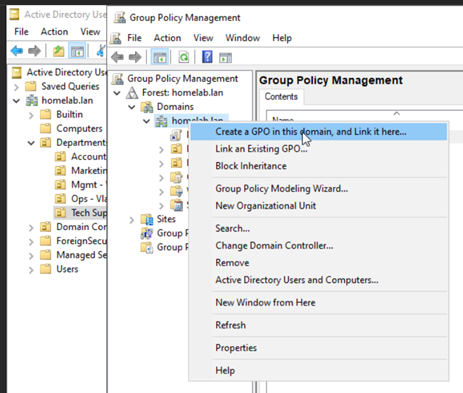Screen dimensions: 463x393
Task: Open Action menu in Group Policy Management
Action: click(167, 38)
